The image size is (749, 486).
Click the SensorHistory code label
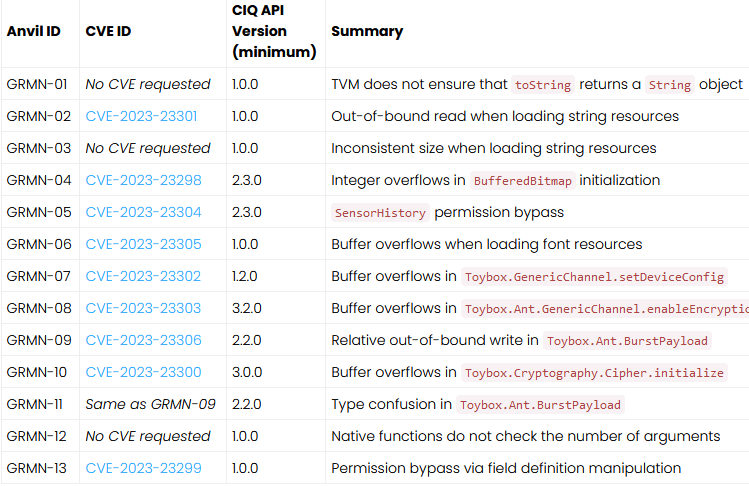coord(380,213)
